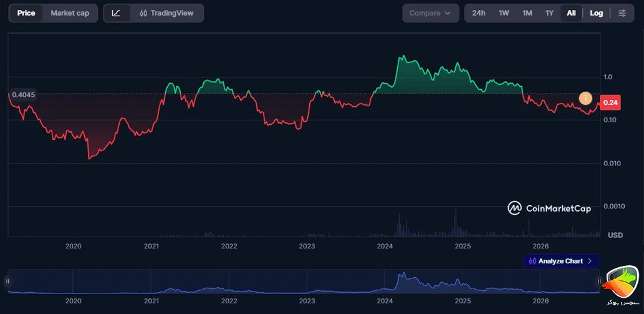Click the left range handle pause icon
The image size is (644, 314).
7,281
